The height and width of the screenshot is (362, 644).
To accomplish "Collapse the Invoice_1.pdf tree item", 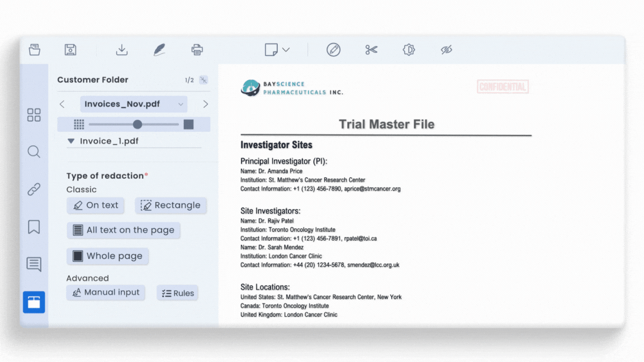I will (70, 141).
